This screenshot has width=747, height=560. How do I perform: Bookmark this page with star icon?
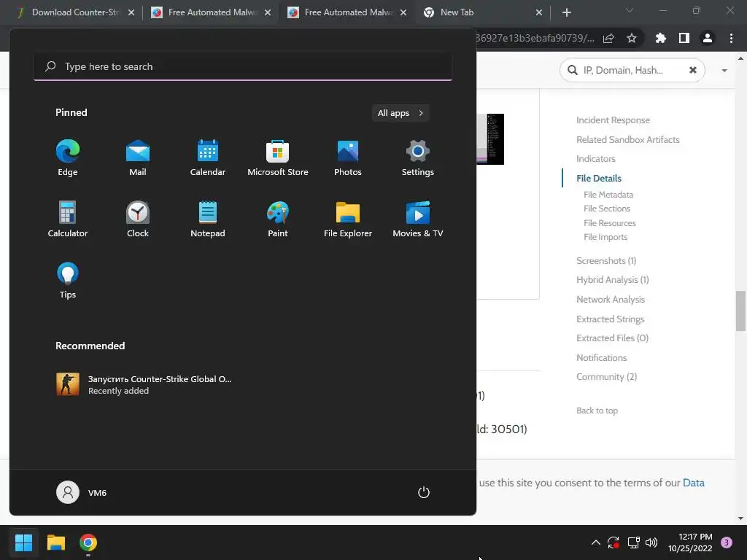pyautogui.click(x=632, y=38)
